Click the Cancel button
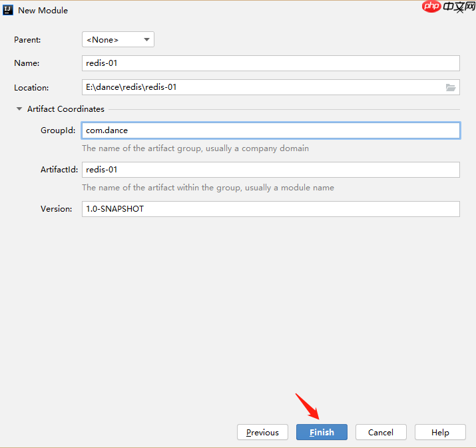476x448 pixels. [x=381, y=432]
